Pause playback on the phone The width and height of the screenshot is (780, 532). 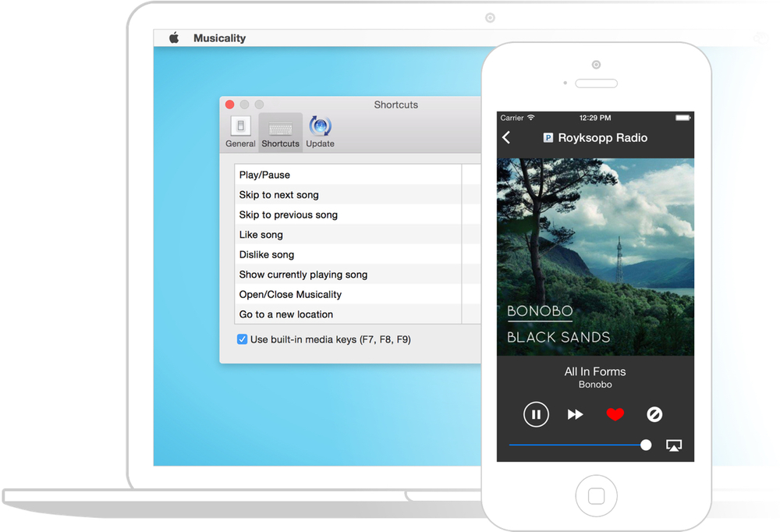click(x=537, y=414)
